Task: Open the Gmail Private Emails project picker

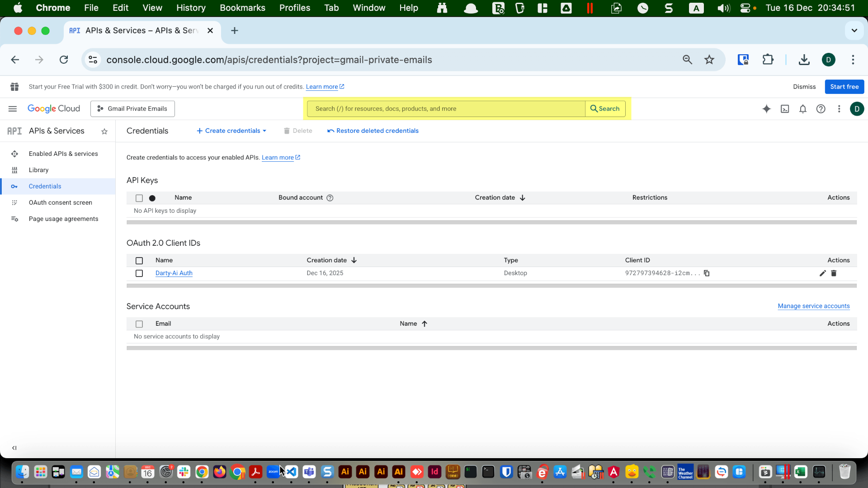Action: point(132,108)
